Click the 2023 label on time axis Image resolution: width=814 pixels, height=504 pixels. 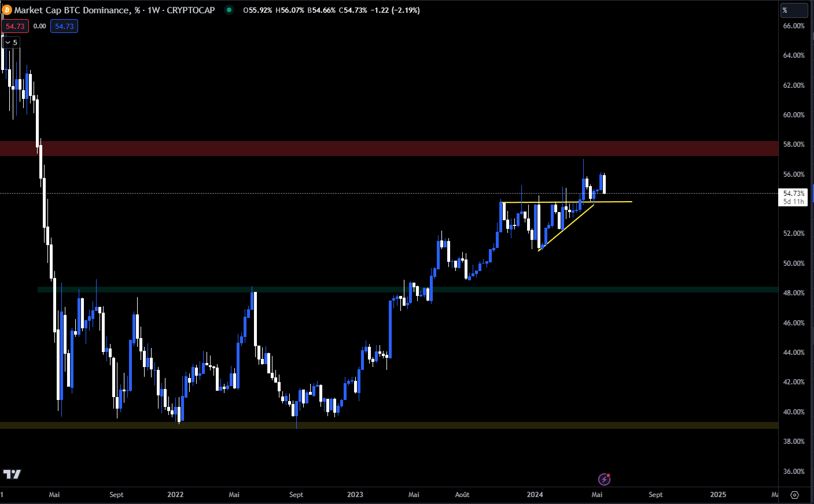point(355,495)
